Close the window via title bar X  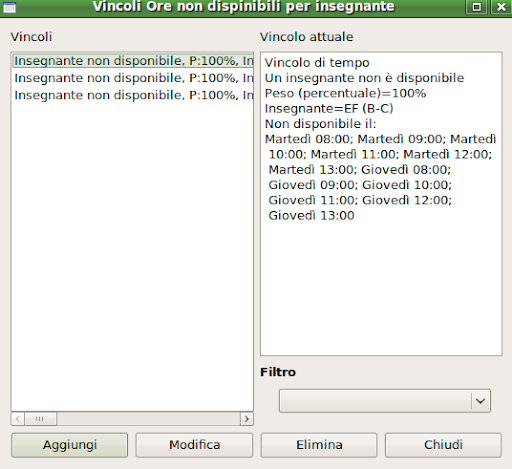(x=501, y=7)
